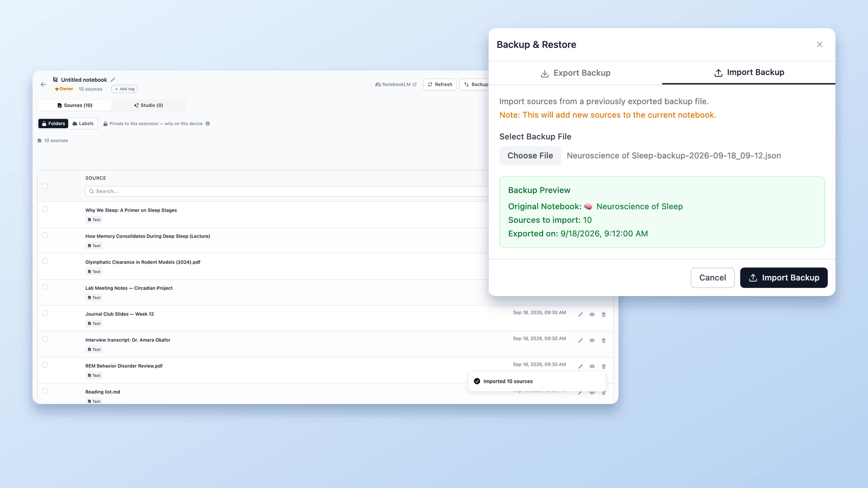The image size is (868, 488).
Task: Delete the REM Behavior Disorder Review.pdf source
Action: pyautogui.click(x=604, y=367)
